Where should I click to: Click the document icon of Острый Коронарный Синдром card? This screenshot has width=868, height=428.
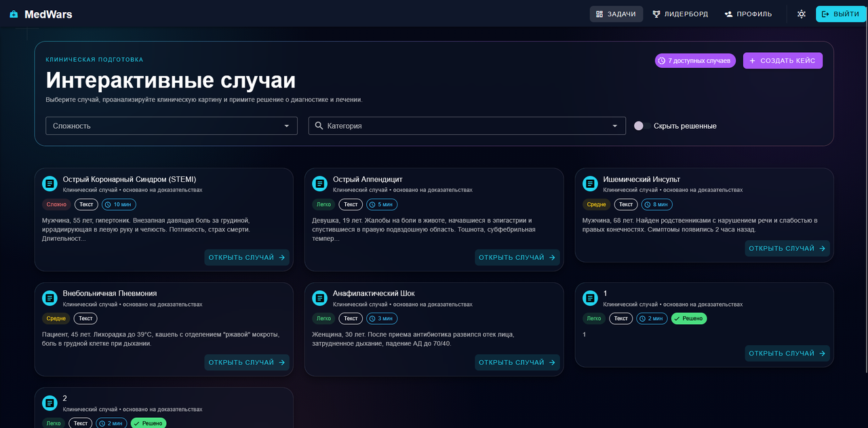[50, 184]
